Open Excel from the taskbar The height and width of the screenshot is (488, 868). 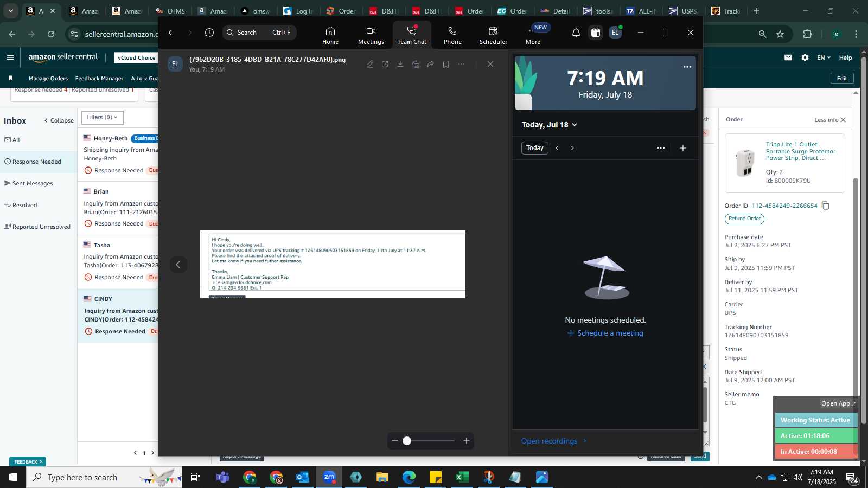462,477
